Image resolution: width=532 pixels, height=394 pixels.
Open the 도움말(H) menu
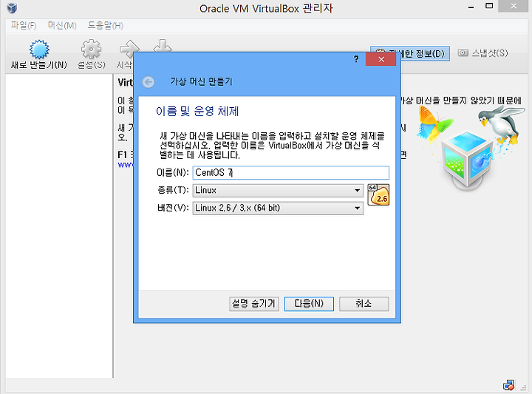(106, 25)
